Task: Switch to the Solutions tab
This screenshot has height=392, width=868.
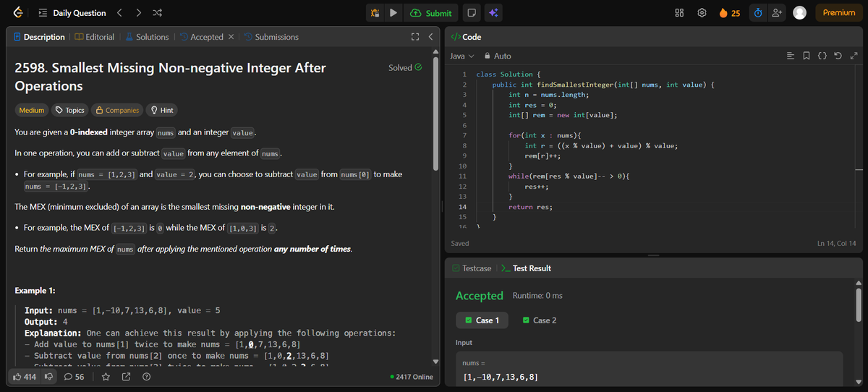Action: pyautogui.click(x=147, y=37)
